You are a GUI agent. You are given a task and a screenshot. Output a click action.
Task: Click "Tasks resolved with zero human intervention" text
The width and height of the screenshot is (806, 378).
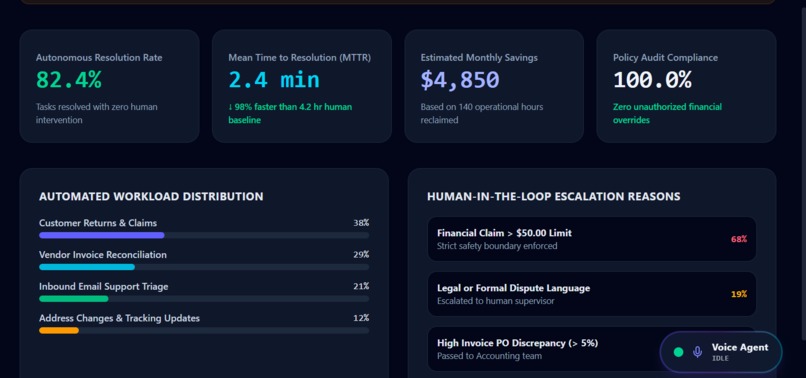click(x=97, y=114)
